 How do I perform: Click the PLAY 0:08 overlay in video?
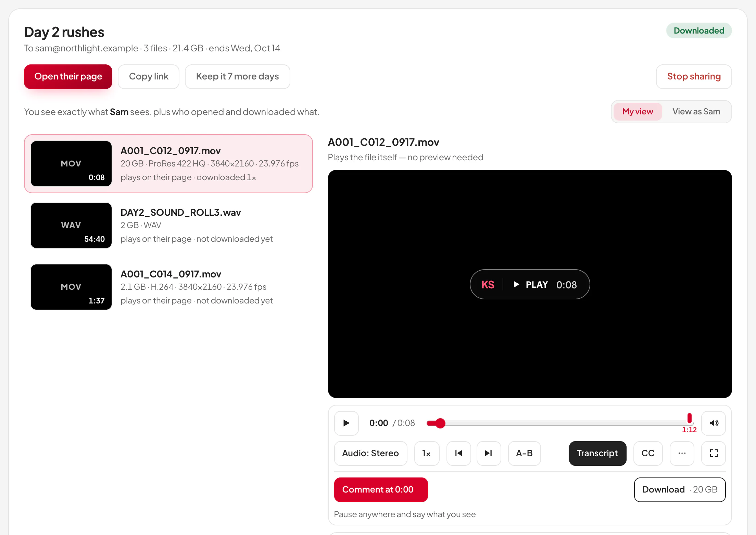tap(530, 284)
